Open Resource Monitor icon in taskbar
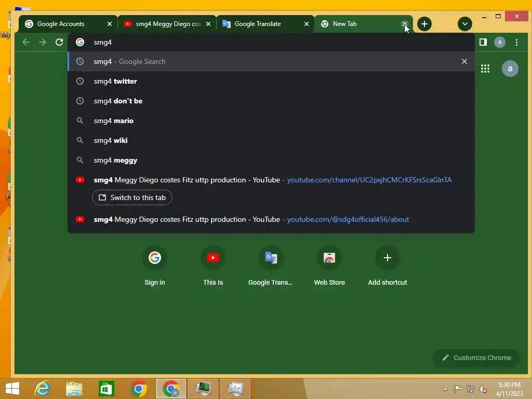The height and width of the screenshot is (399, 532). (235, 389)
